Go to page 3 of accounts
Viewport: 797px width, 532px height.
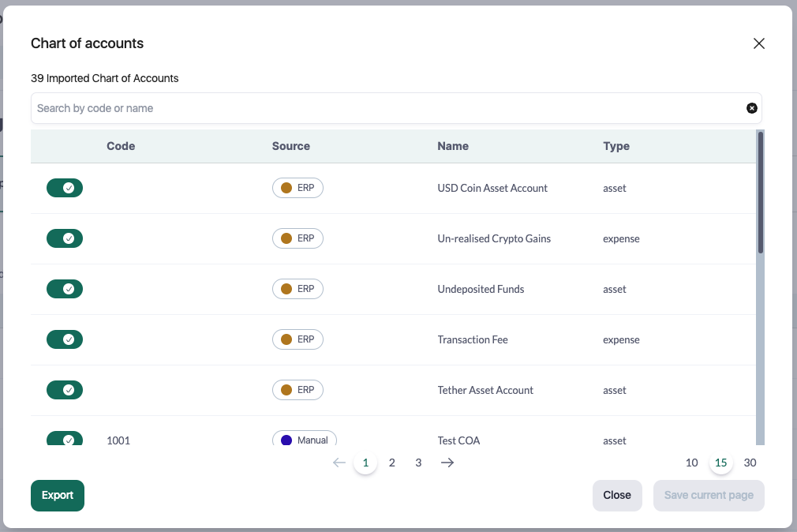point(418,463)
